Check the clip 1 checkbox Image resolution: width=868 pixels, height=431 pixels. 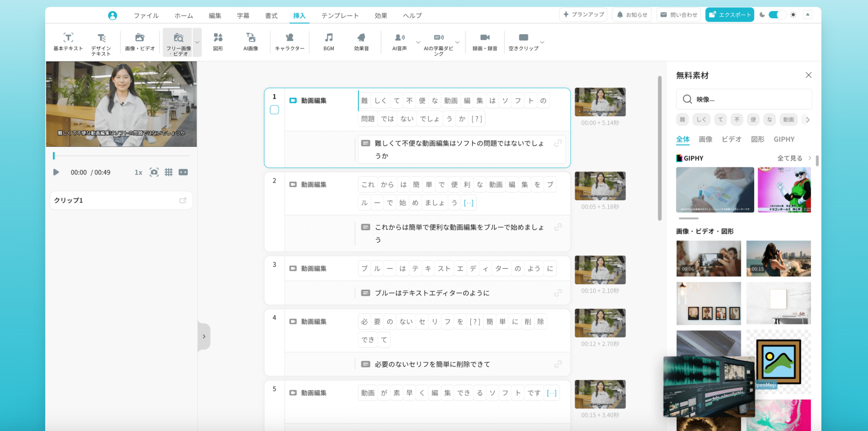tap(274, 110)
